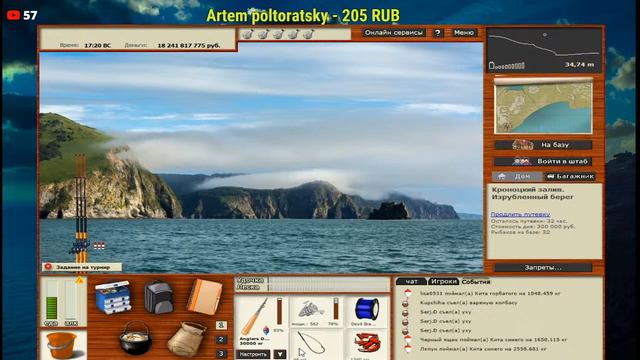Screen dimensions: 640x360
Task: Select rod setup slot 1
Action: pos(221,325)
